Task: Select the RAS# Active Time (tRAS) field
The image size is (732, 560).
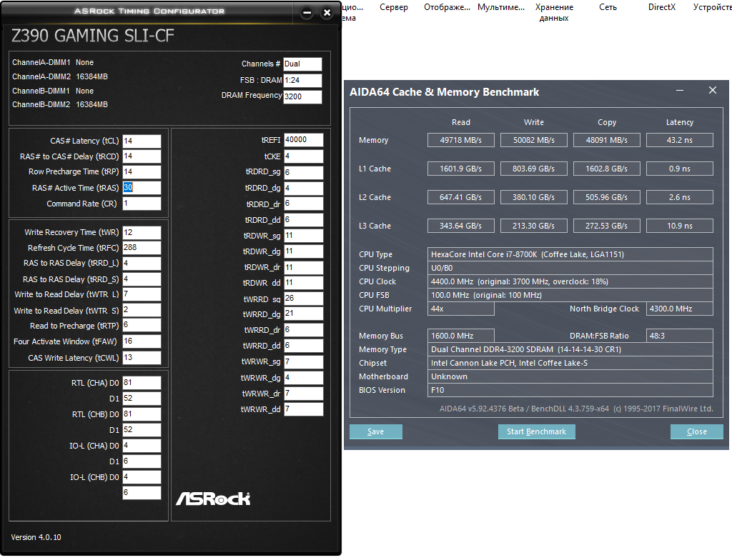Action: click(142, 188)
